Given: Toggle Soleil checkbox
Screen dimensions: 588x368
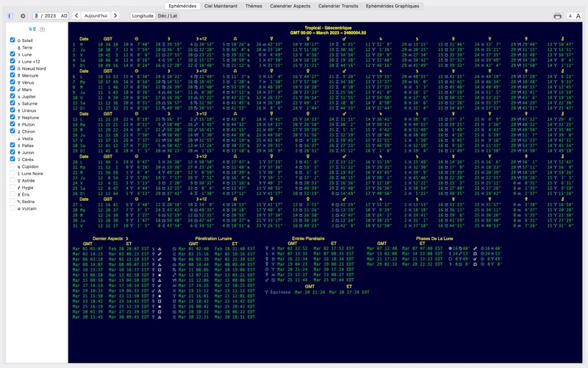Looking at the screenshot, I should click(x=12, y=40).
